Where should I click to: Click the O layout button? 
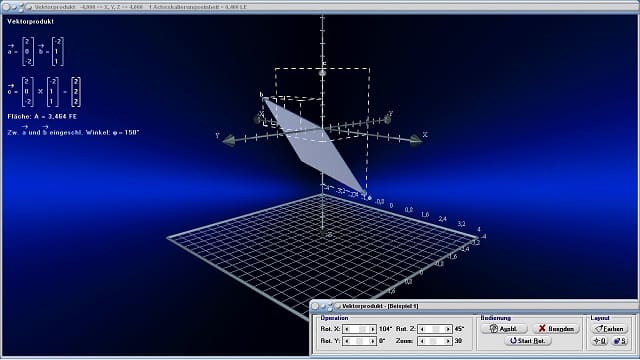pyautogui.click(x=599, y=341)
